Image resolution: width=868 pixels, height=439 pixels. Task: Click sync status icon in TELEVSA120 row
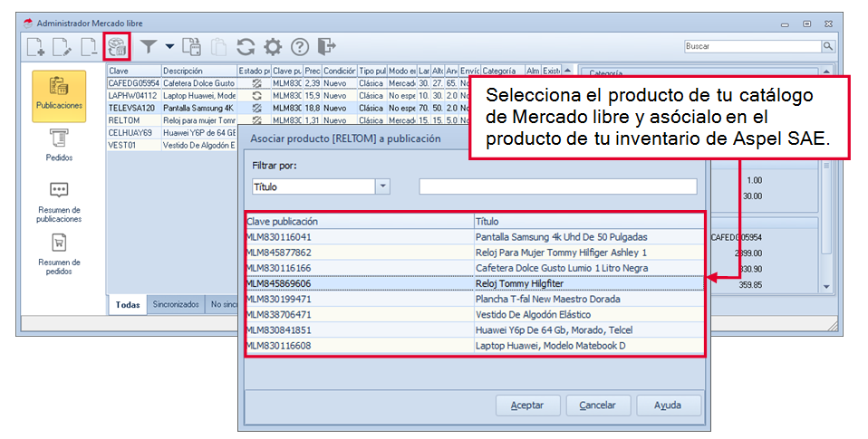pyautogui.click(x=256, y=108)
